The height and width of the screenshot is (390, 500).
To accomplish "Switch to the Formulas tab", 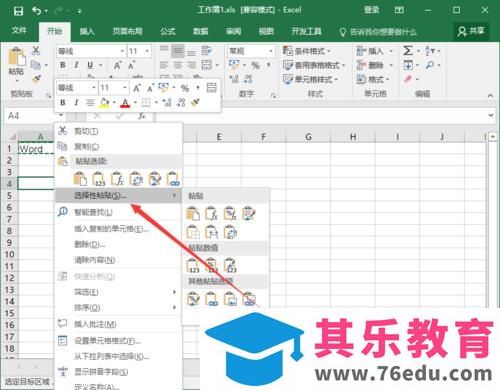I will point(168,31).
